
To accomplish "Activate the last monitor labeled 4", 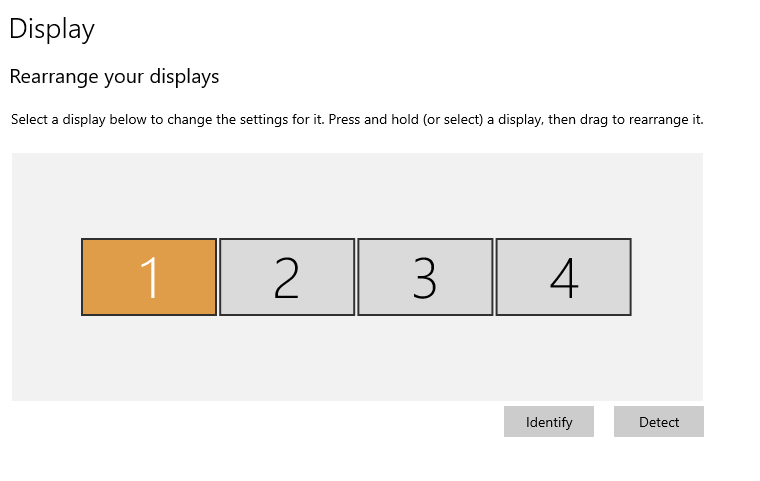I will click(563, 277).
